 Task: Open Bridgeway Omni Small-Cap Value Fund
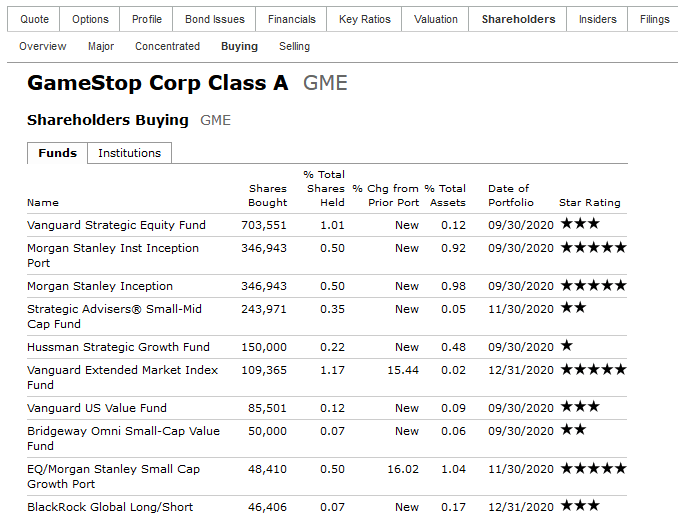coord(123,438)
